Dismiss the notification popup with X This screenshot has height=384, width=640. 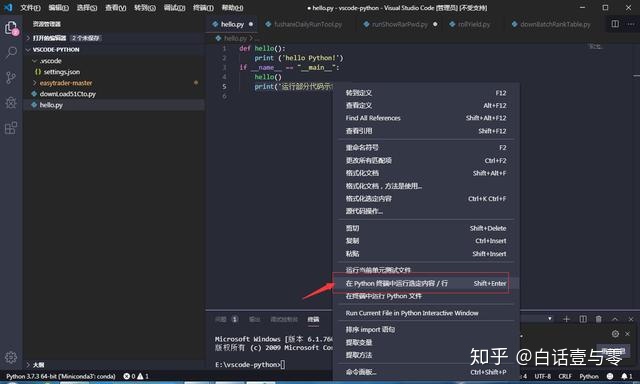[628, 334]
